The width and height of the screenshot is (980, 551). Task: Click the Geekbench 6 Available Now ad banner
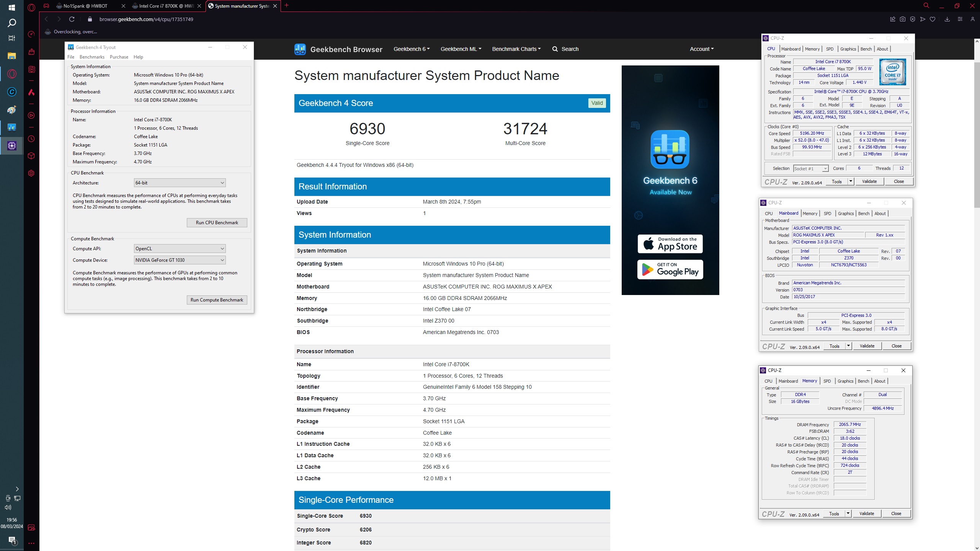coord(670,180)
